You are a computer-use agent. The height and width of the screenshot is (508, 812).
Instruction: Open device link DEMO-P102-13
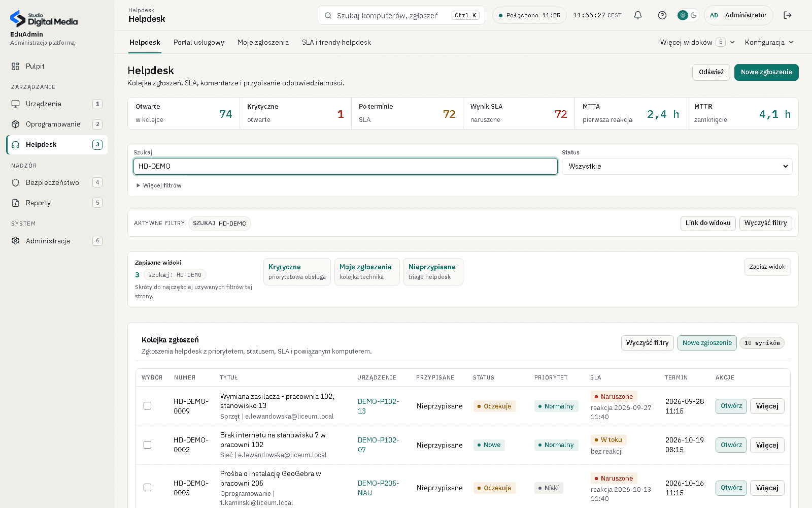(378, 406)
